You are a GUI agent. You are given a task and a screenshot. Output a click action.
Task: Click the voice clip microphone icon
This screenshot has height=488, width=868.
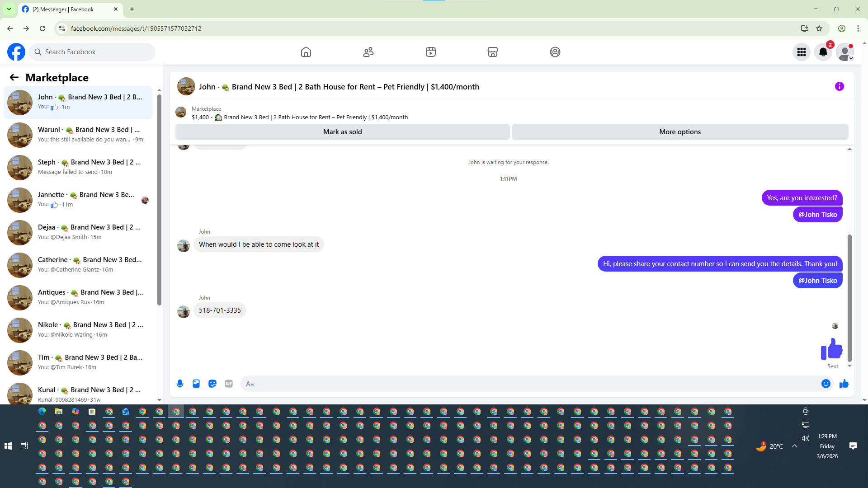(180, 384)
